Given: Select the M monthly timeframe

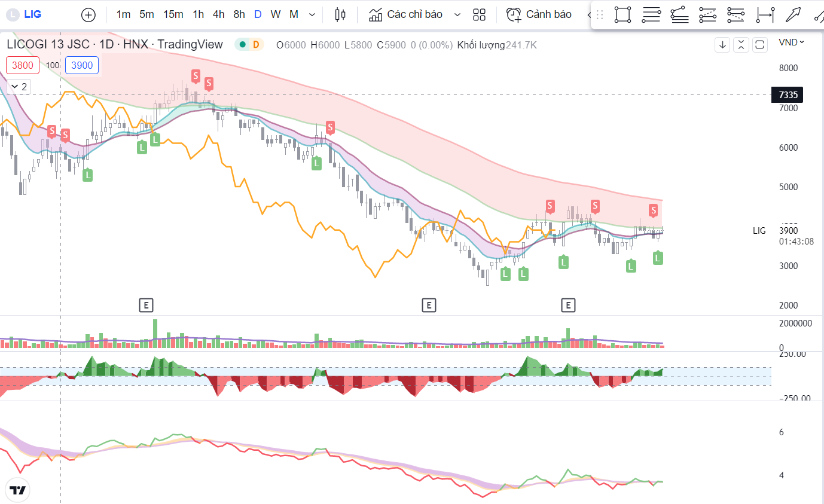Looking at the screenshot, I should point(294,14).
